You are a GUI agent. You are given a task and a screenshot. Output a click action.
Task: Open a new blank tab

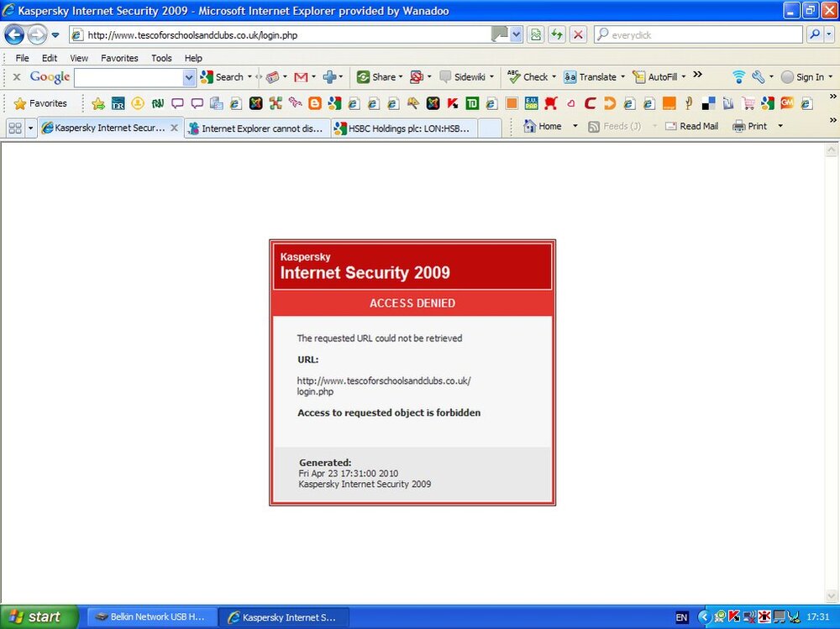tap(489, 128)
